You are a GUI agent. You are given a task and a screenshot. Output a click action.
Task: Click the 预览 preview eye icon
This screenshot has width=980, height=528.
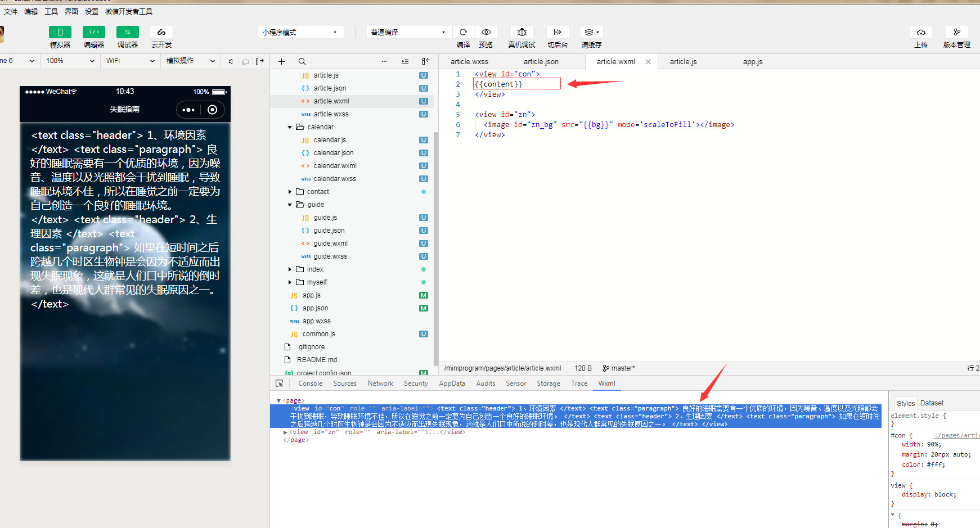pos(486,32)
